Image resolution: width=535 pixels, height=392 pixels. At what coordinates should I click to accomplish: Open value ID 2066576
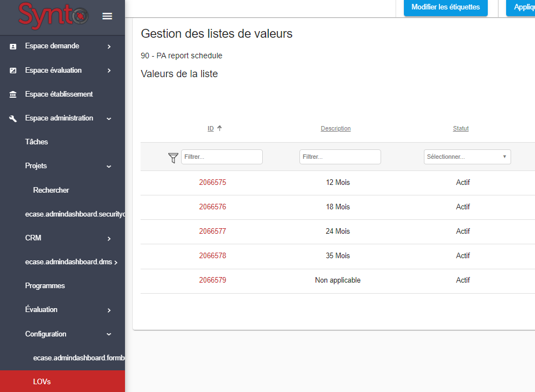point(213,207)
